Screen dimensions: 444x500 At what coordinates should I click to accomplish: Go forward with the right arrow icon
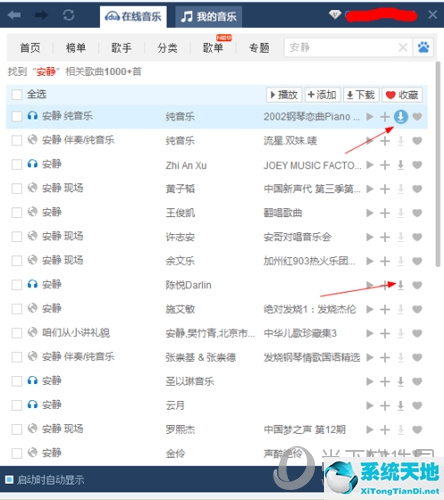tap(41, 15)
